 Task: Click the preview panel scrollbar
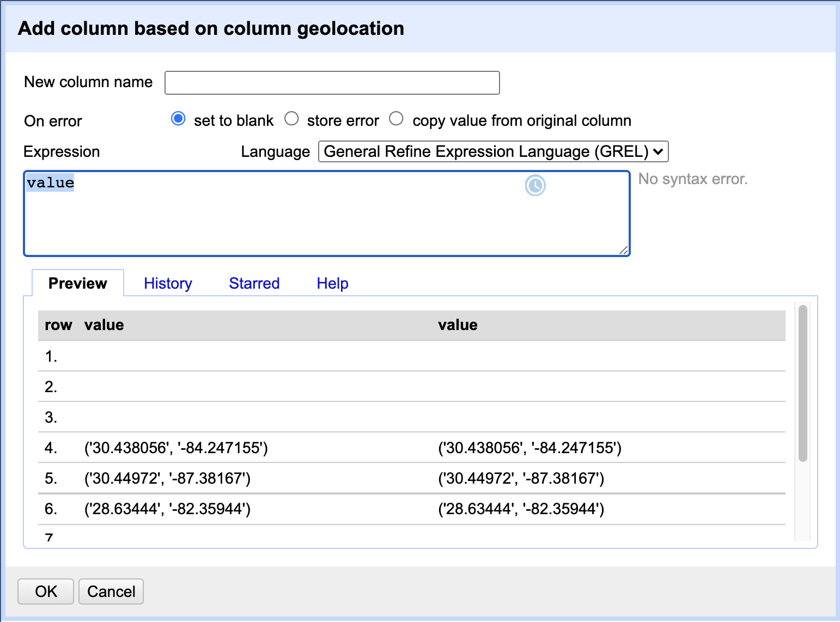coord(802,381)
